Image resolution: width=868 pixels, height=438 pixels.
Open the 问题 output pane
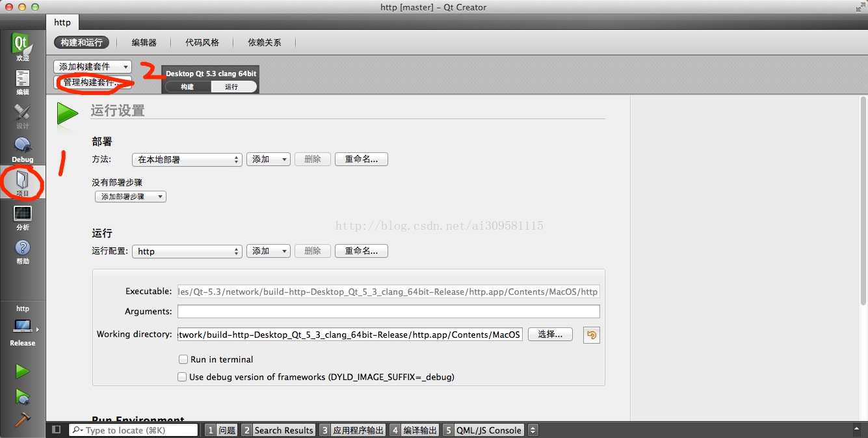click(221, 430)
